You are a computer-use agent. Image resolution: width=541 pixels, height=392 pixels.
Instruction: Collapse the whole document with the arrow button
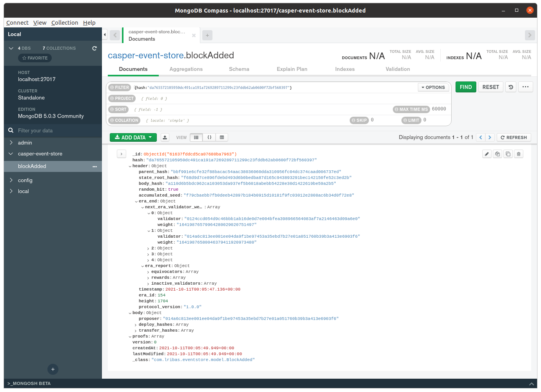point(122,154)
